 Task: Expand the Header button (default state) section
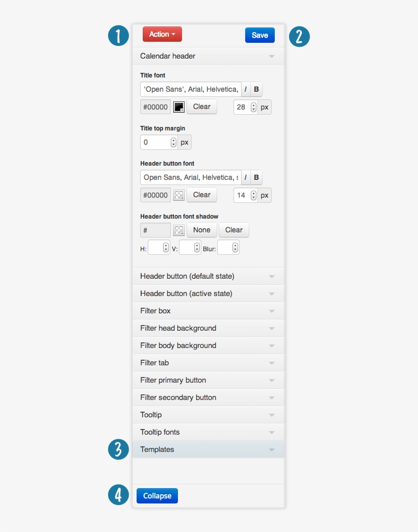point(208,276)
